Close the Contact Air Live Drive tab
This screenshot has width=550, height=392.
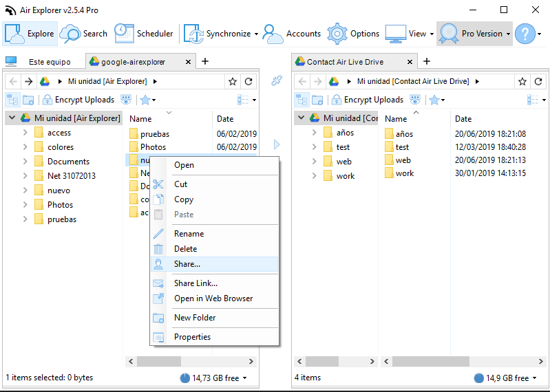tap(410, 62)
